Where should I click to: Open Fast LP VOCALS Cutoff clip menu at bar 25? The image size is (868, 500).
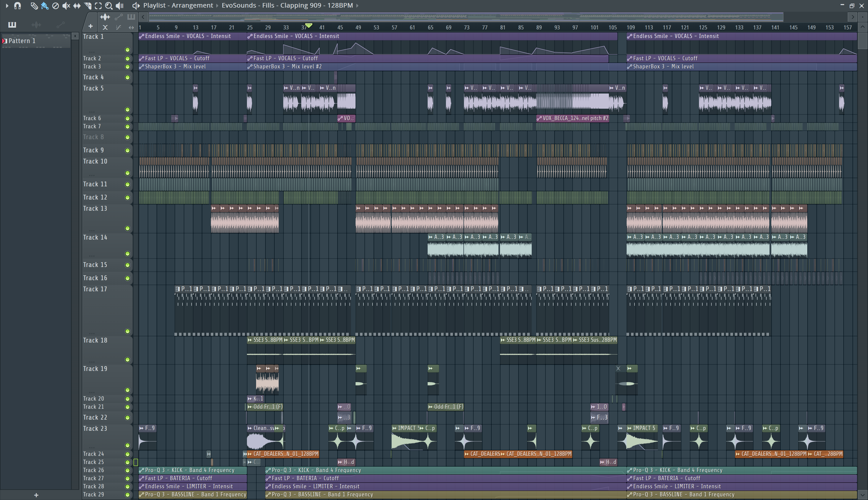[250, 58]
